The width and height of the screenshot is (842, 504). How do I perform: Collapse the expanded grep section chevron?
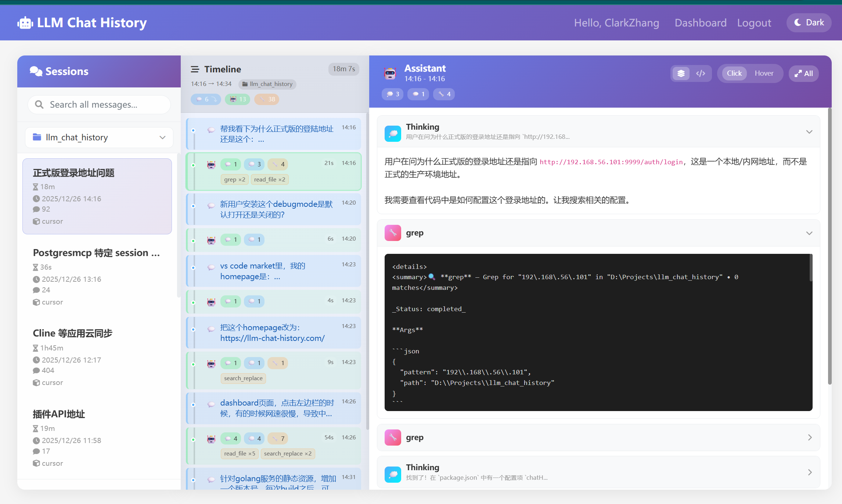pyautogui.click(x=809, y=233)
